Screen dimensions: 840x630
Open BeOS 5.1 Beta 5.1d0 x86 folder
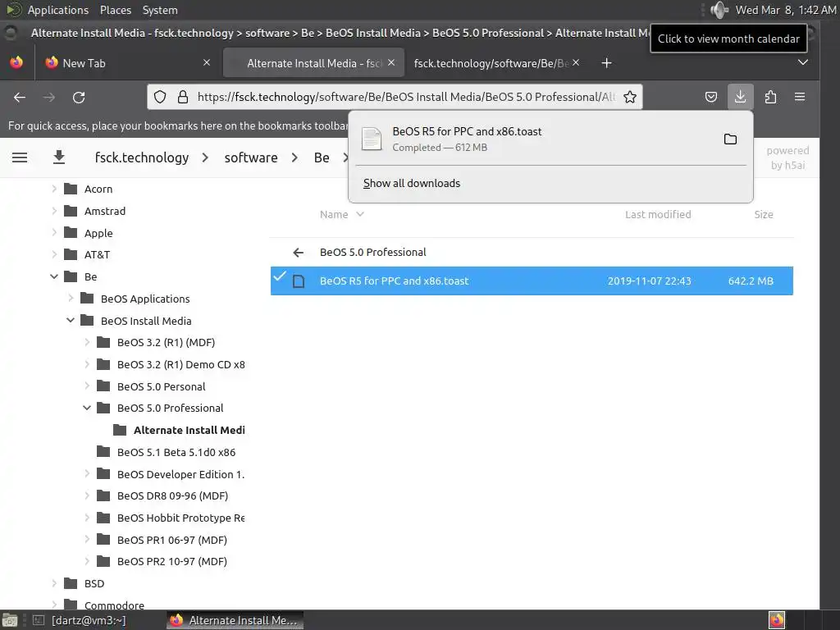point(176,452)
